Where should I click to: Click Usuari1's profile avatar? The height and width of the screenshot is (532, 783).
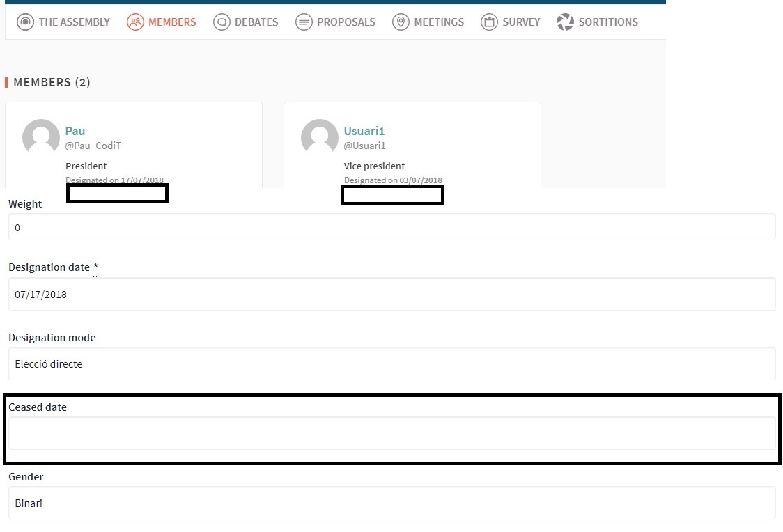click(x=320, y=137)
